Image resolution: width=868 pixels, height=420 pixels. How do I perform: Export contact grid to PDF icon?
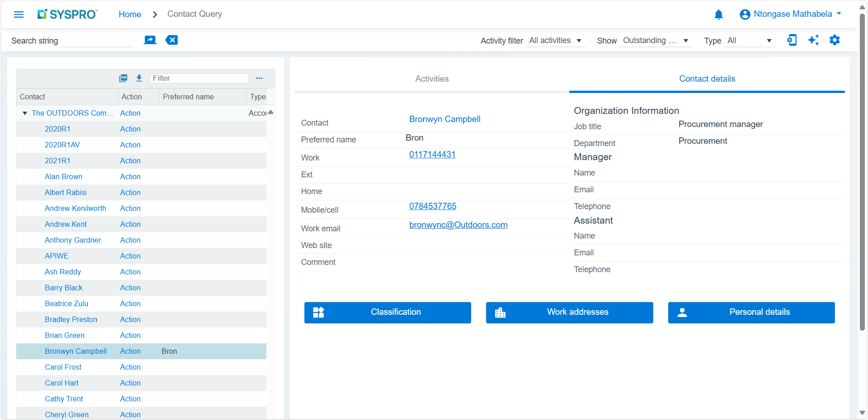tap(123, 78)
